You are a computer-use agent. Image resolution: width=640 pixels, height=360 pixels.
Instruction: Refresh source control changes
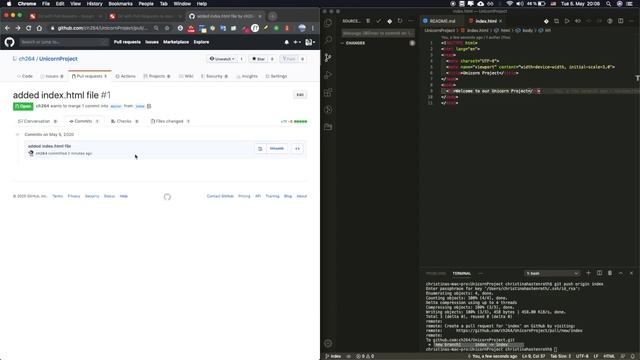point(400,21)
